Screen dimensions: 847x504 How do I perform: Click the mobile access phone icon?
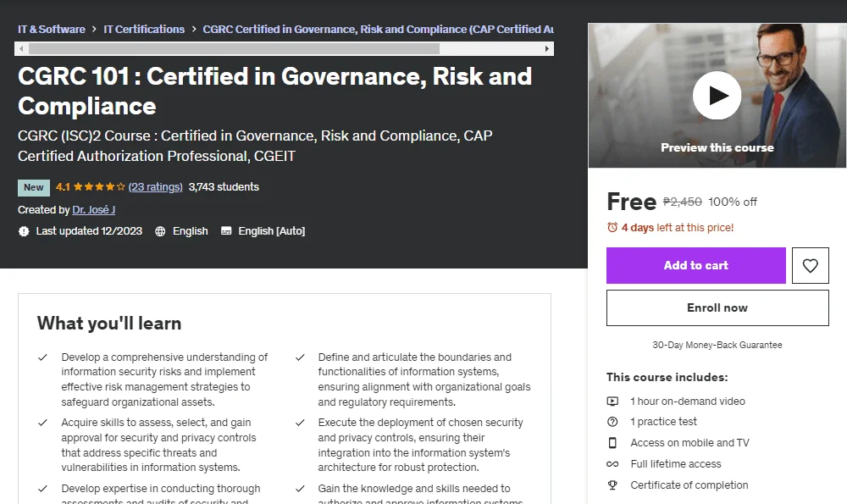pyautogui.click(x=612, y=443)
